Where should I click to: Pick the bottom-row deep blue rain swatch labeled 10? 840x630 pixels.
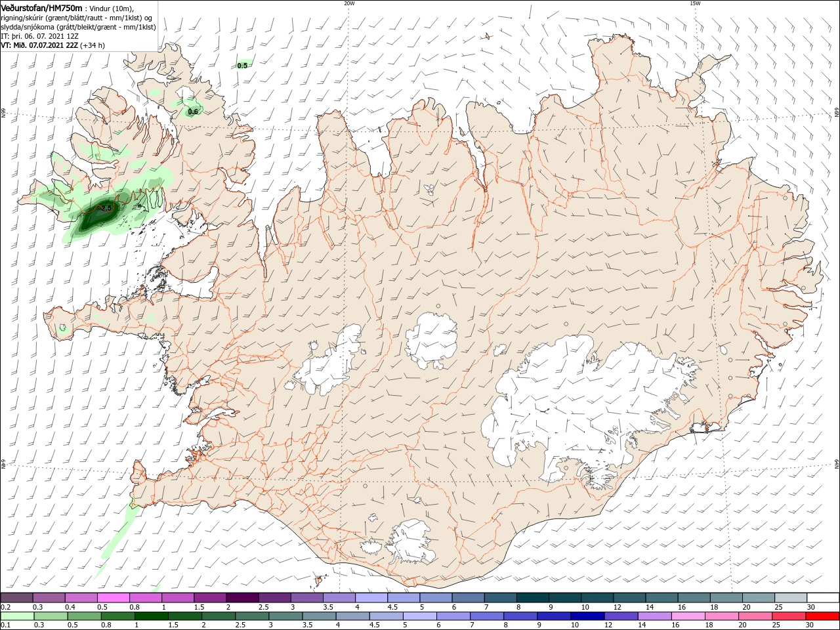(587, 616)
